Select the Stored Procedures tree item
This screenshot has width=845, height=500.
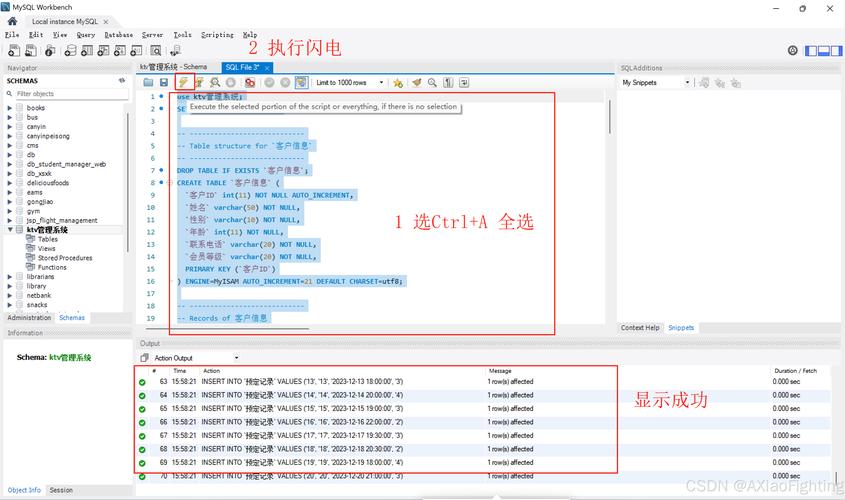[x=65, y=258]
